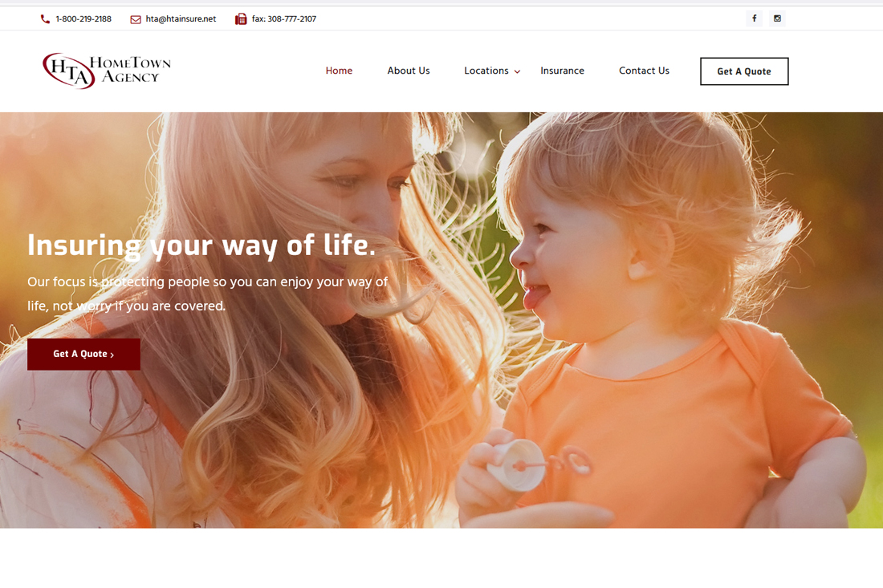Click the HomeTown Agency logo
Viewport: 883px width, 588px height.
click(x=107, y=71)
